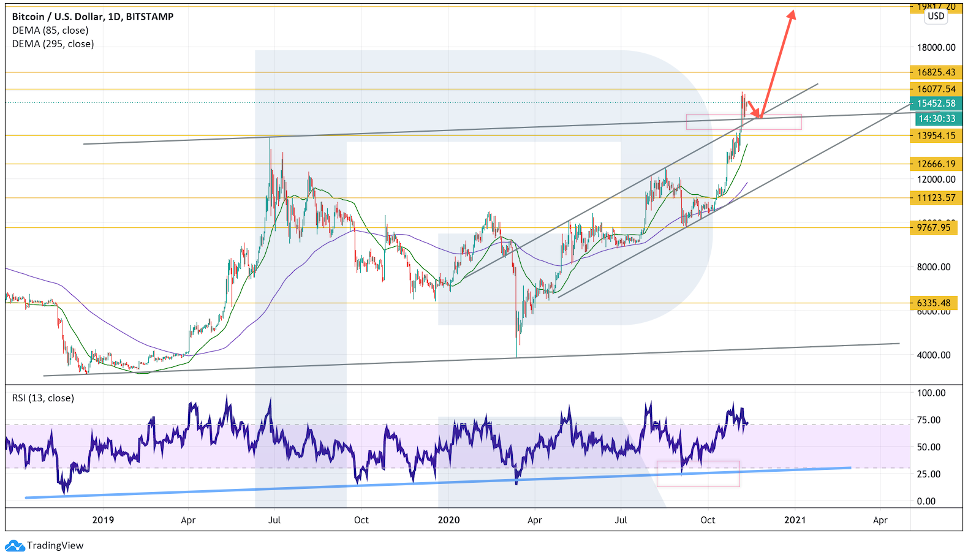Click the TradingView cloud logo icon
Image resolution: width=968 pixels, height=560 pixels.
click(15, 545)
